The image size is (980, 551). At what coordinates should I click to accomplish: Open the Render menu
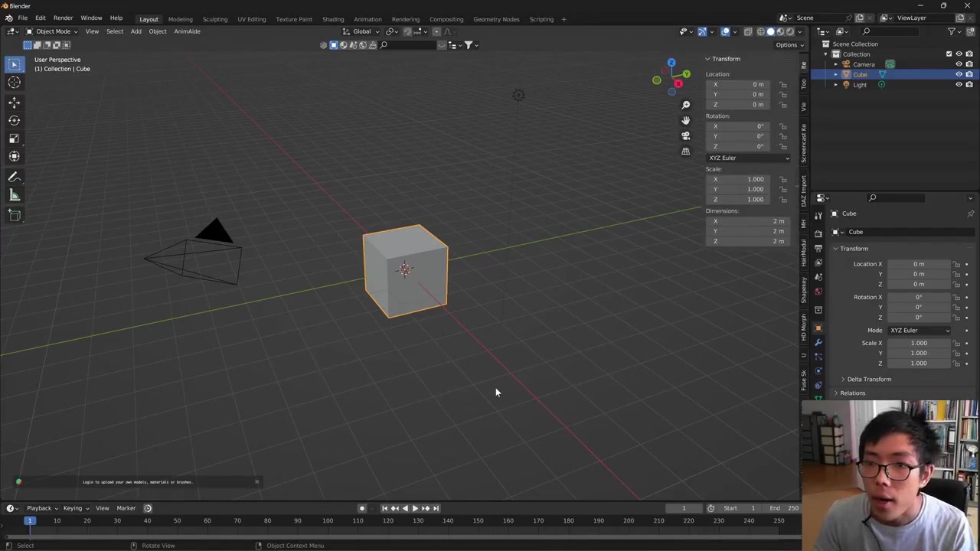coord(63,18)
